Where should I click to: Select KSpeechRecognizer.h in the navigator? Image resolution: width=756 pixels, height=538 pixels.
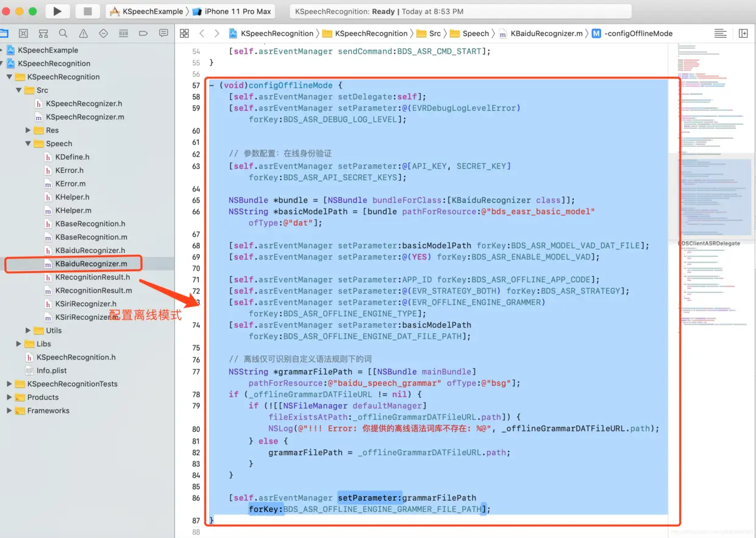click(79, 104)
